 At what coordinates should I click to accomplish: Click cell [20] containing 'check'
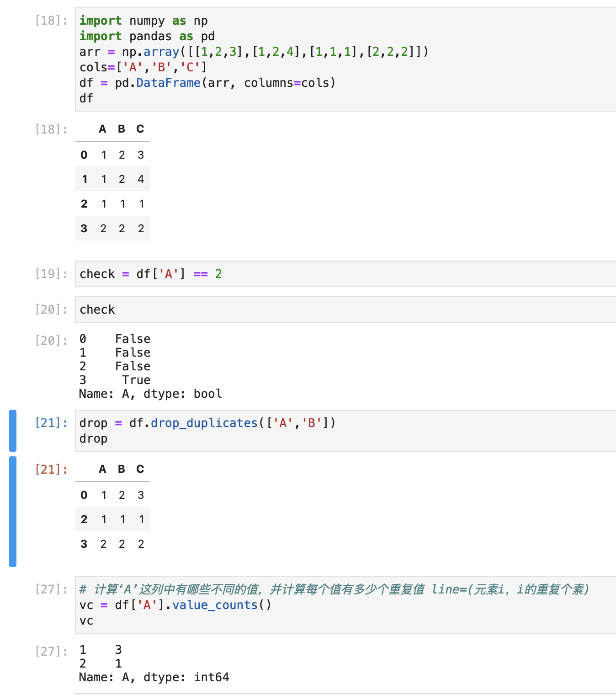coord(345,310)
